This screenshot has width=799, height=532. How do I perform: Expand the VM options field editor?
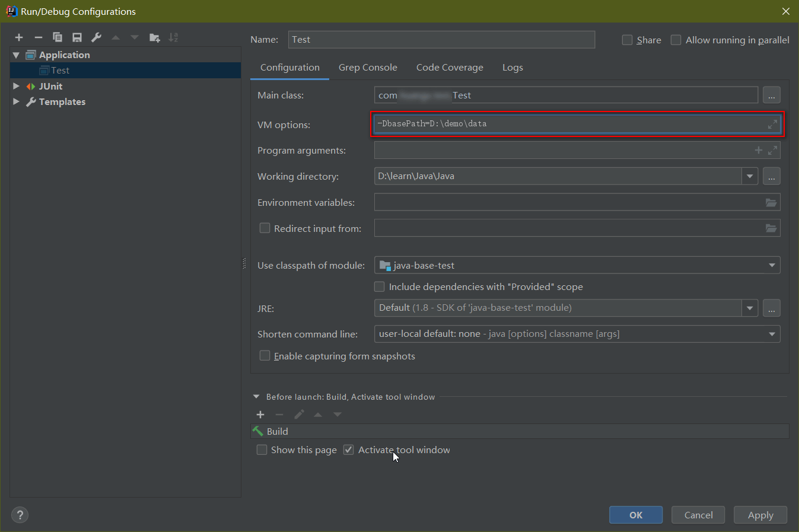772,124
